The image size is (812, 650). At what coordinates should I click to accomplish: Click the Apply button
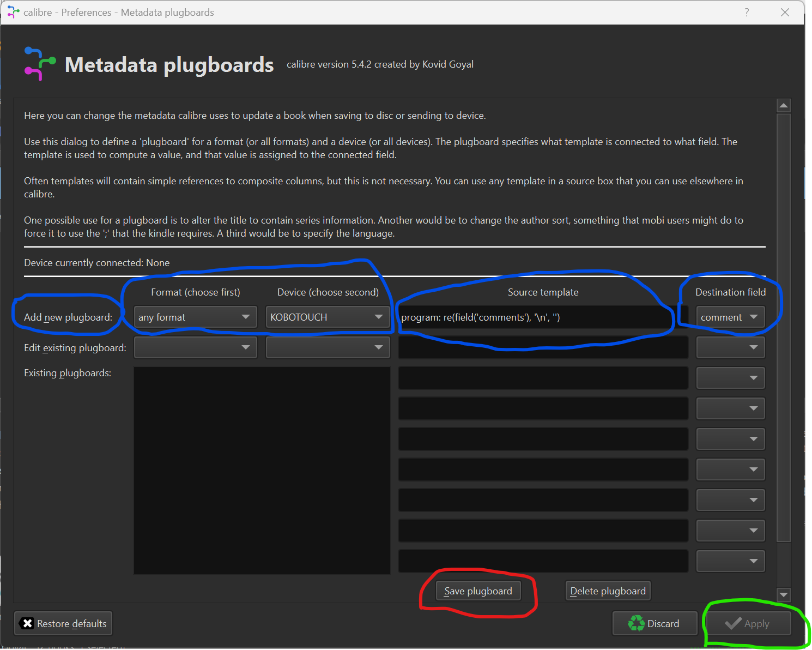click(x=748, y=623)
